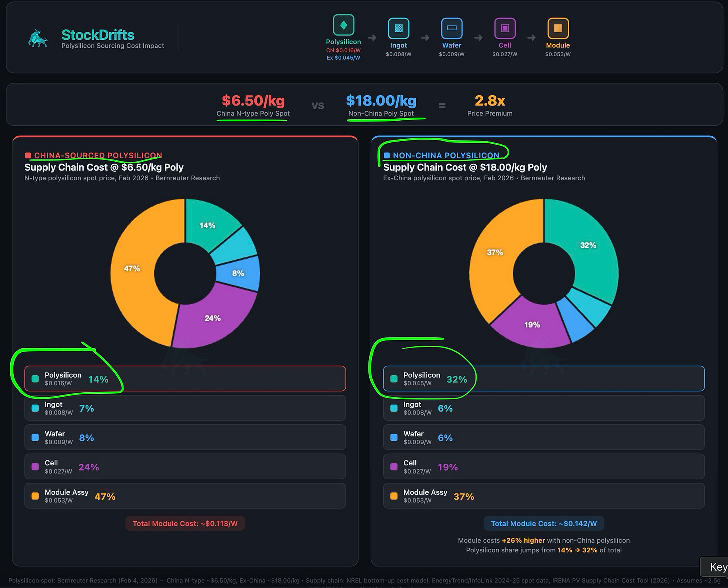Click the StockDrifts bull logo

click(x=38, y=39)
